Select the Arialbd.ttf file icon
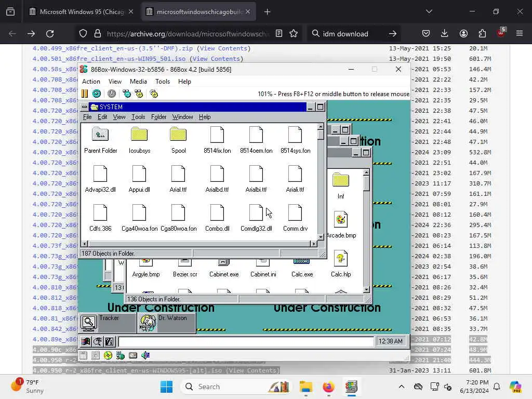Viewport: 532px width, 399px height. coord(217,174)
